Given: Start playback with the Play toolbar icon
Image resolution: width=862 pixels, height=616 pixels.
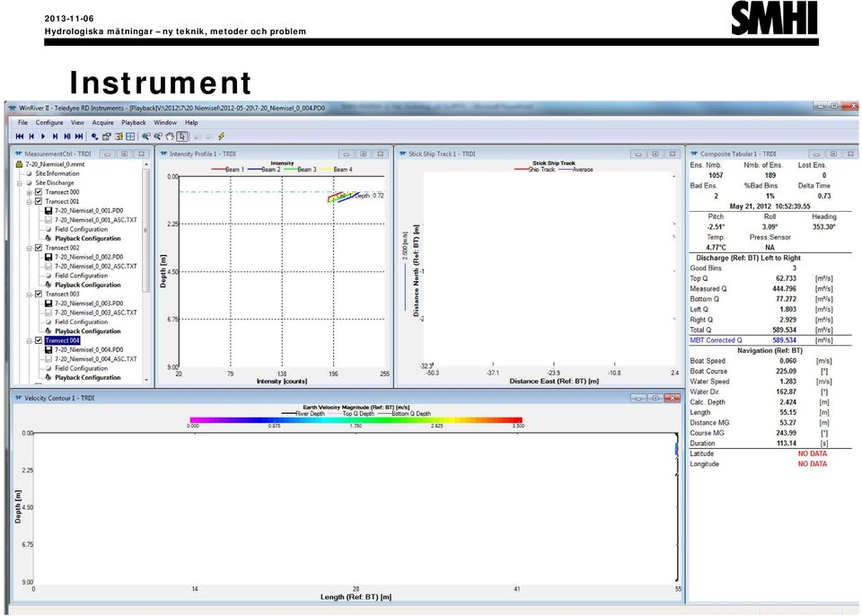Looking at the screenshot, I should [x=43, y=136].
